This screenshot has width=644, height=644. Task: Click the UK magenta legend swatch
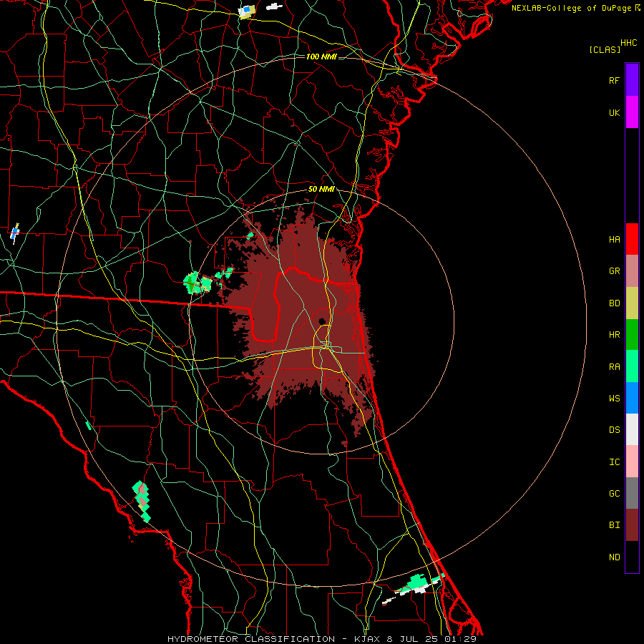tap(632, 112)
